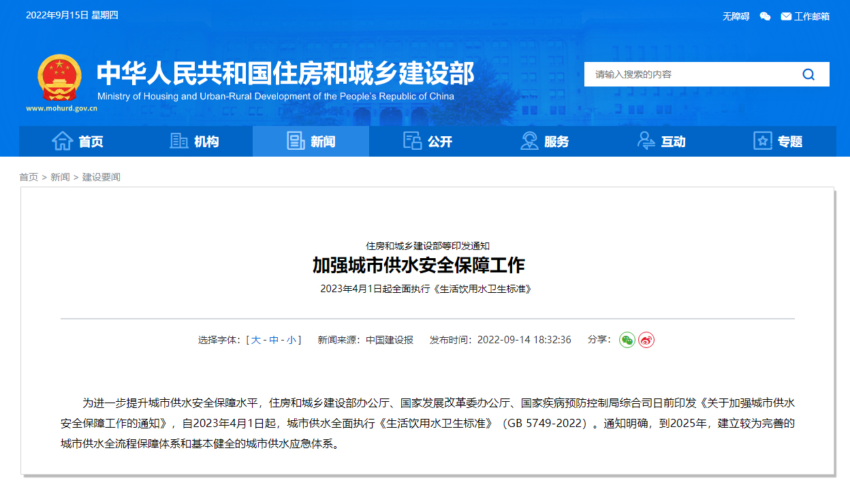Click the national emblem logo

point(59,77)
